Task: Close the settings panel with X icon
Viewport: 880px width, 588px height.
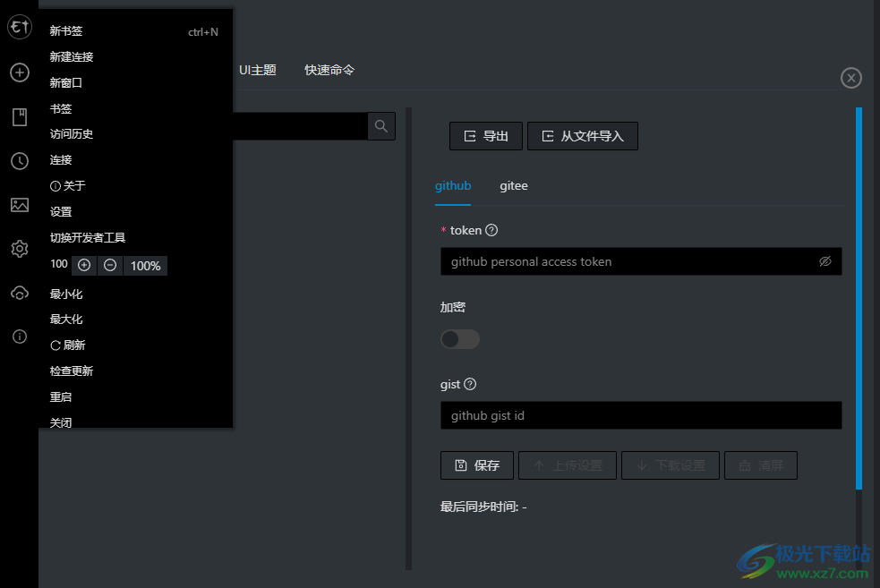Action: point(850,78)
